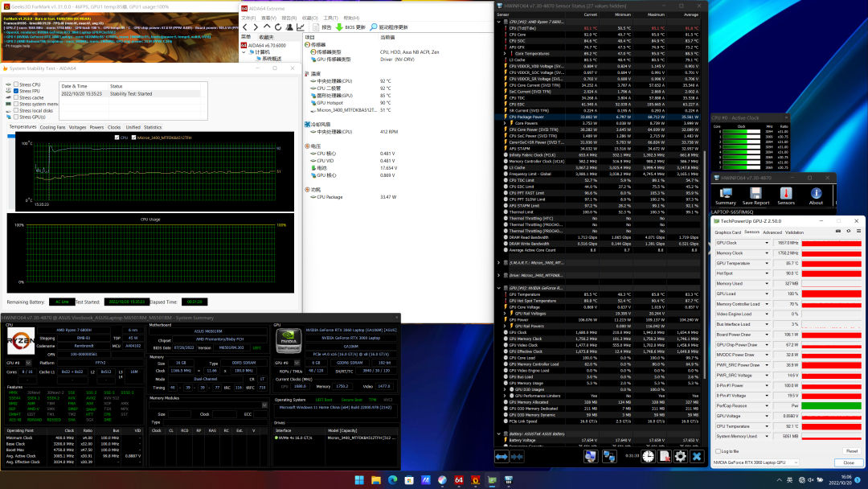
Task: Enable Stress cache checkbox
Action: [16, 97]
